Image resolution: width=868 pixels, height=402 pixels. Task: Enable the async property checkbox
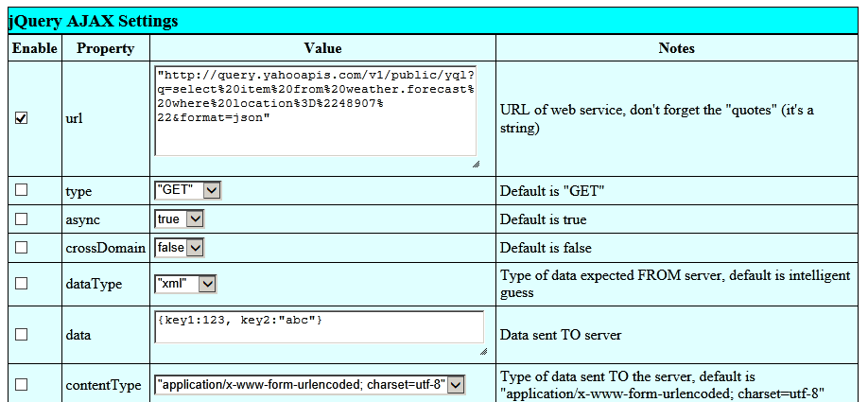tap(21, 218)
